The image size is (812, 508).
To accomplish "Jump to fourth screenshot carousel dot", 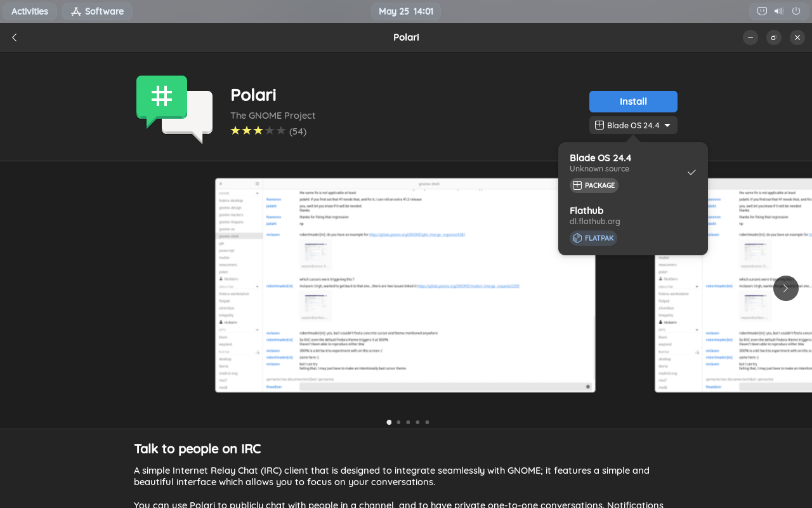I will coord(417,422).
